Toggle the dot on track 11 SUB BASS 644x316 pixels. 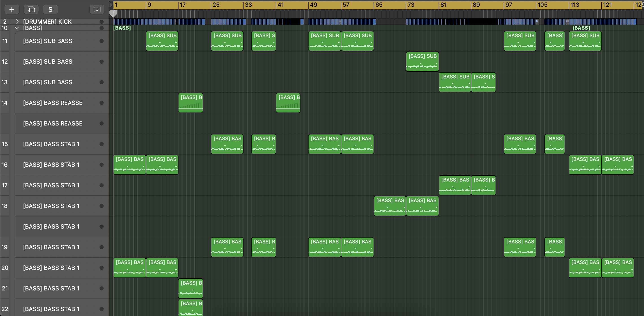pos(102,41)
